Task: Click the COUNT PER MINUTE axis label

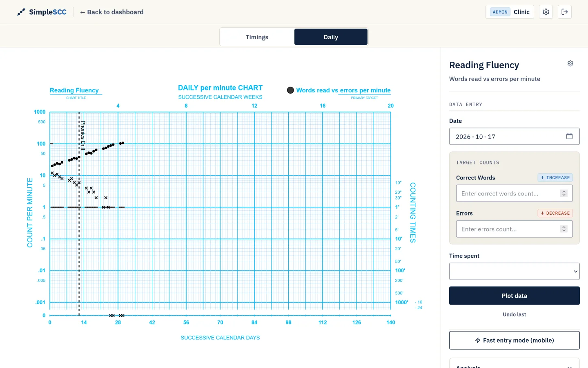Action: [30, 213]
